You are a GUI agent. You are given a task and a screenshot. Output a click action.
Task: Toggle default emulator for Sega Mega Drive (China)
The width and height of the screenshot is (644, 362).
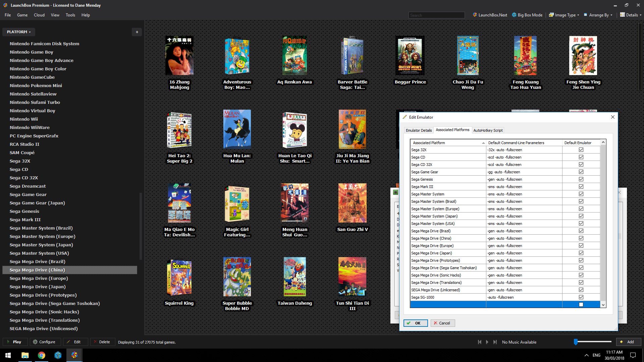tap(581, 238)
